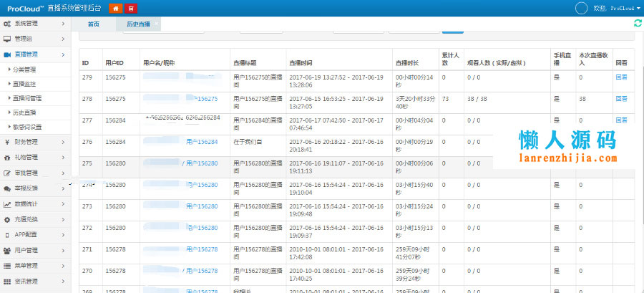This screenshot has width=644, height=293.
Task: Open the 用户156284 link in row 276
Action: 202,142
